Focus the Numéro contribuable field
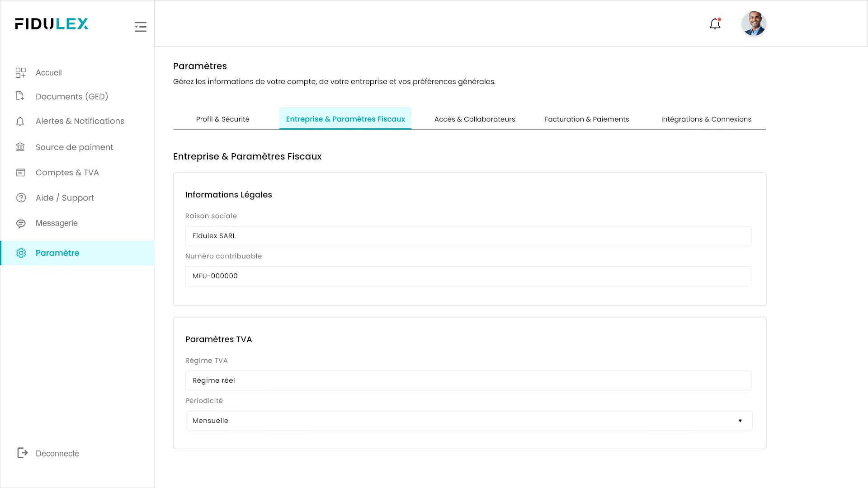868x488 pixels. coord(468,276)
